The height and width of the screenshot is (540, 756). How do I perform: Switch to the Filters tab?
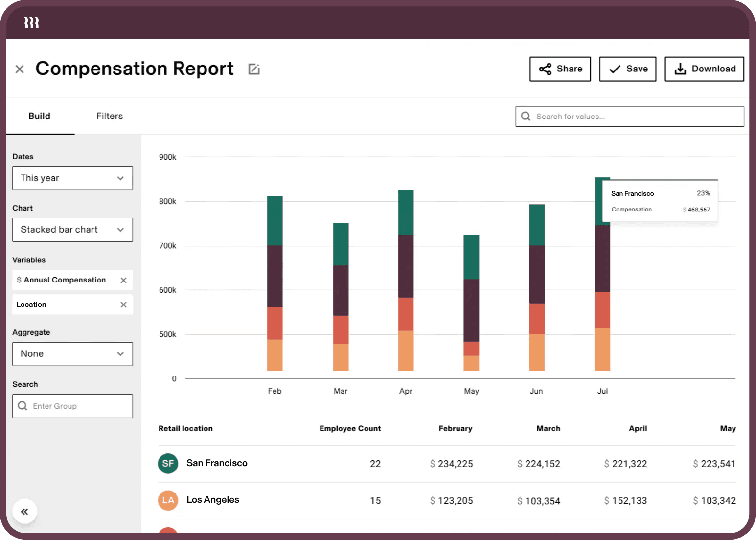[110, 116]
